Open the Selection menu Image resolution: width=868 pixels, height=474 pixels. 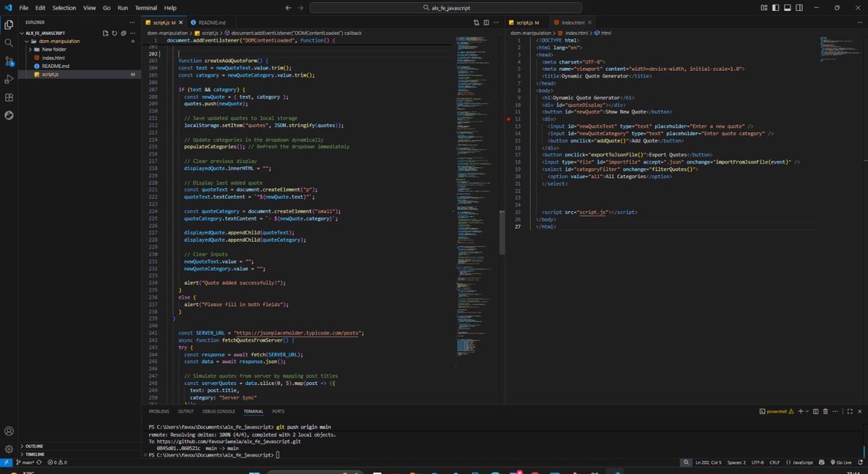pyautogui.click(x=64, y=7)
